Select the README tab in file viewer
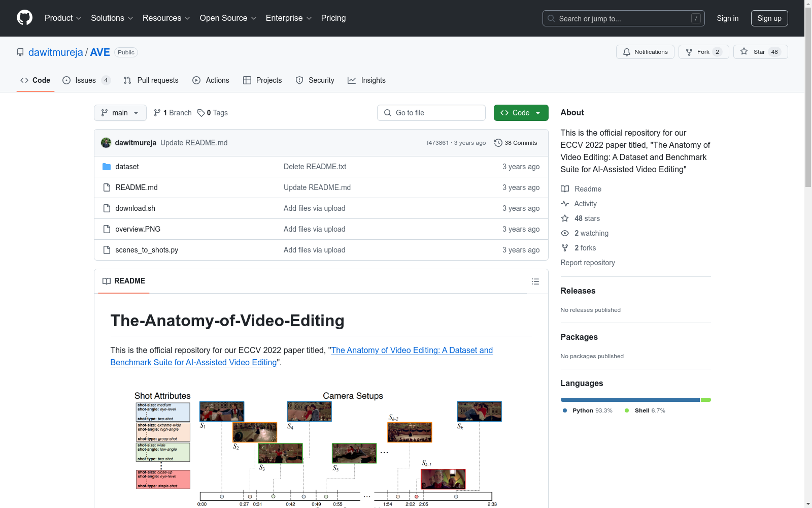The height and width of the screenshot is (508, 812). point(124,281)
